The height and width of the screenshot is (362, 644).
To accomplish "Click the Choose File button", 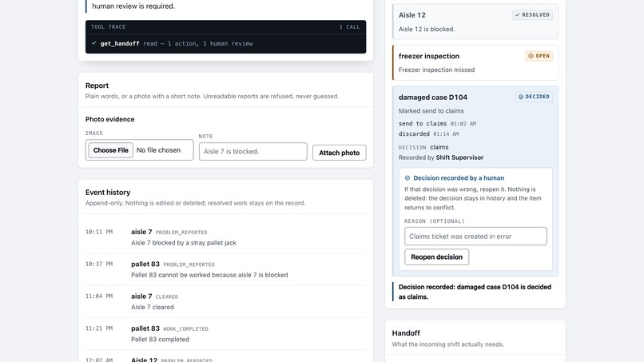I will click(111, 150).
